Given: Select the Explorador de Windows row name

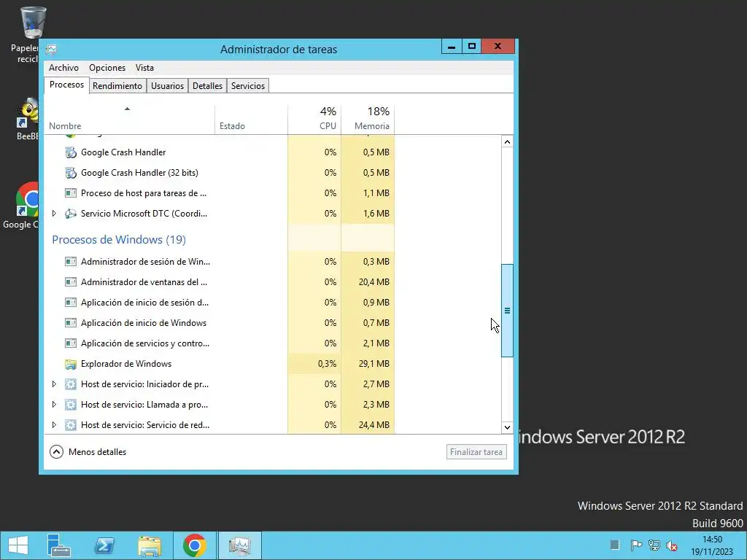Looking at the screenshot, I should click(x=126, y=364).
